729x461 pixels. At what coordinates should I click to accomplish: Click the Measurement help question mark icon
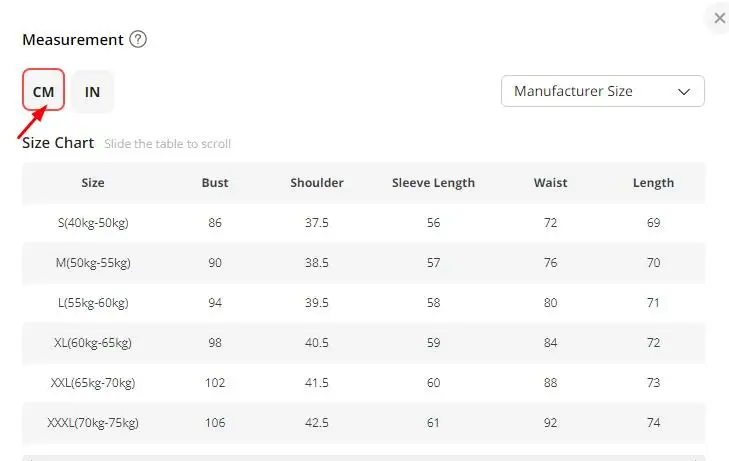[138, 40]
